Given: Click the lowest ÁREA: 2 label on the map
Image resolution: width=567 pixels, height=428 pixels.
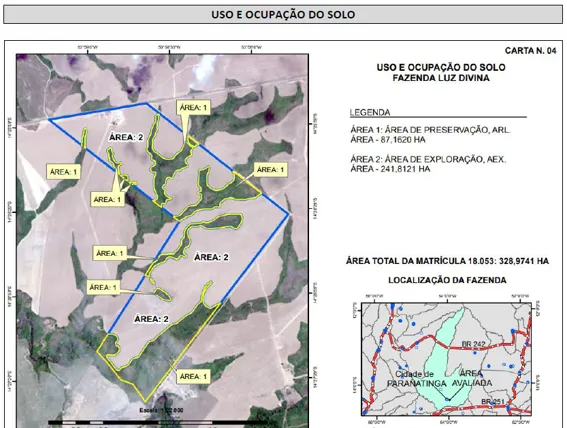Looking at the screenshot, I should click(152, 319).
